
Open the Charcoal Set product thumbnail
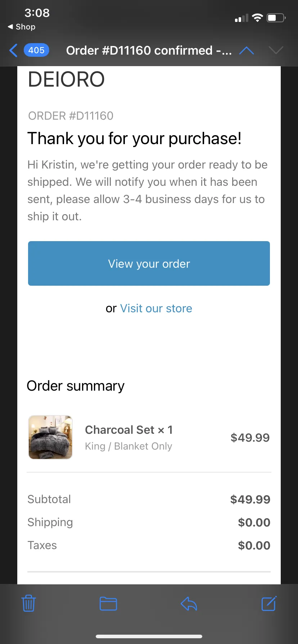click(50, 437)
